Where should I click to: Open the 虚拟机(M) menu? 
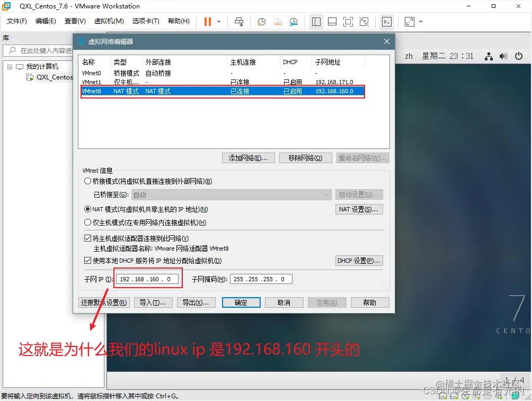[x=109, y=21]
